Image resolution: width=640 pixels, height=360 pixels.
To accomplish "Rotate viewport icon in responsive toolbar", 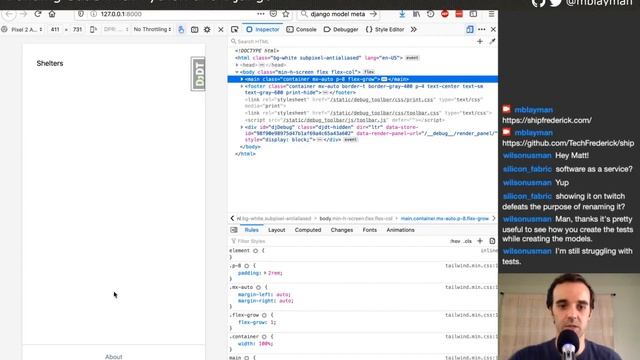I will click(93, 29).
